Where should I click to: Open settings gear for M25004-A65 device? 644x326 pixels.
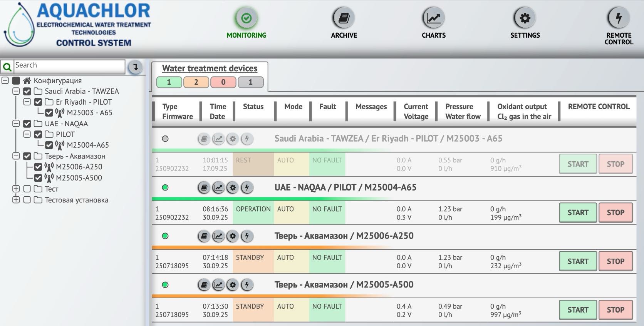233,188
